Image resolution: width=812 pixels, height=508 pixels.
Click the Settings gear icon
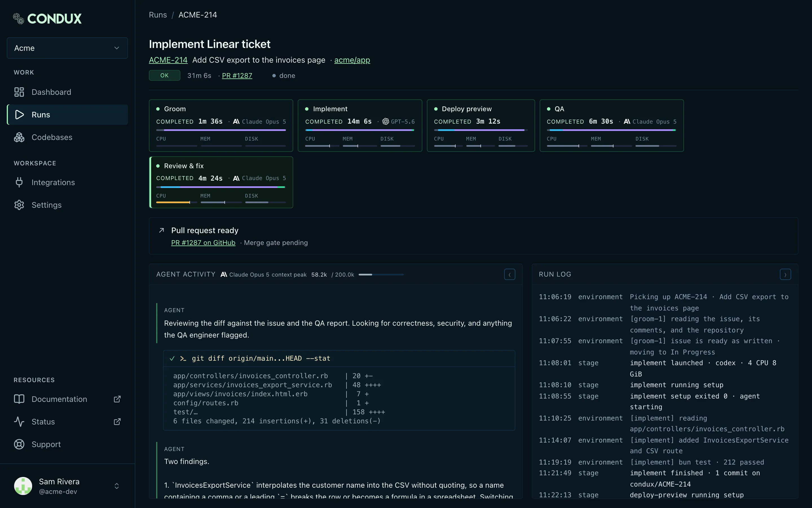[19, 205]
